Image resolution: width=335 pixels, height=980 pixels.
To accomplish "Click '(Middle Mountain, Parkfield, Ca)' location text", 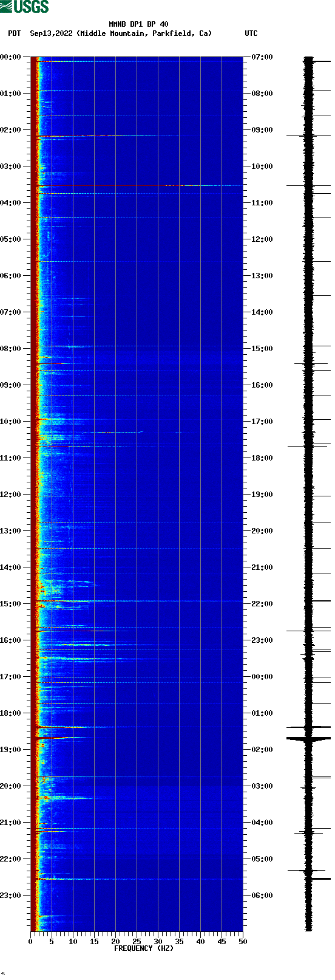I will pyautogui.click(x=144, y=33).
